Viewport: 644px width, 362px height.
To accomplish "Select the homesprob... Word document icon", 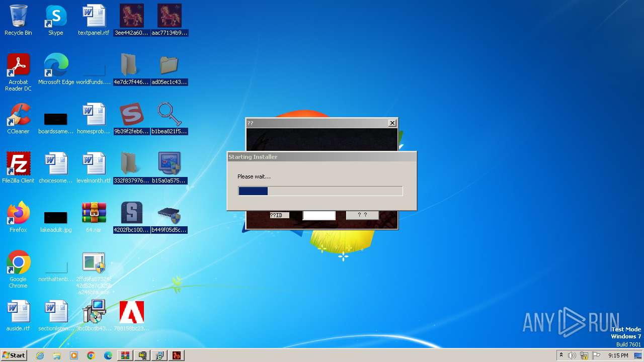I will (x=94, y=119).
